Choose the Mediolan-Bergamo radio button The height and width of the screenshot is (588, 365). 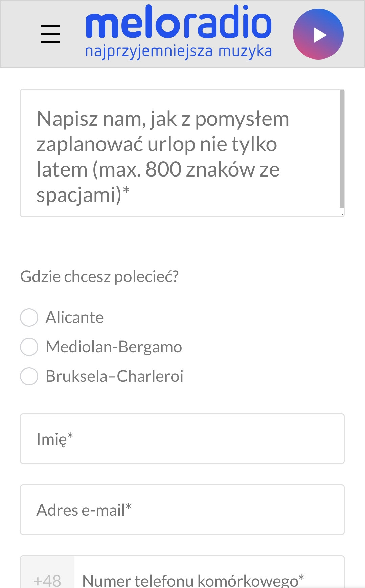pyautogui.click(x=29, y=347)
